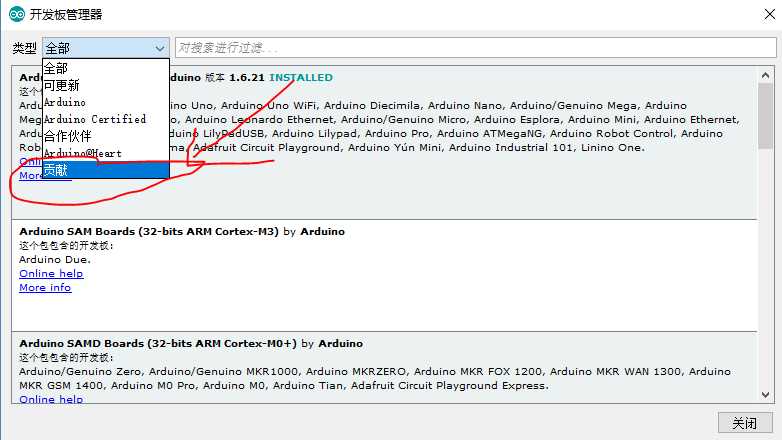Click the Arduino logo icon in title bar
This screenshot has width=782, height=440.
coord(16,14)
